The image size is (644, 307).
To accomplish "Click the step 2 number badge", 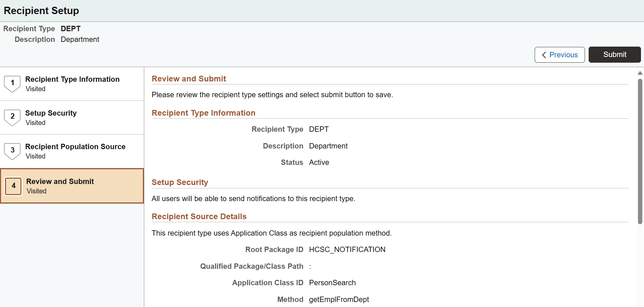I will pyautogui.click(x=12, y=117).
